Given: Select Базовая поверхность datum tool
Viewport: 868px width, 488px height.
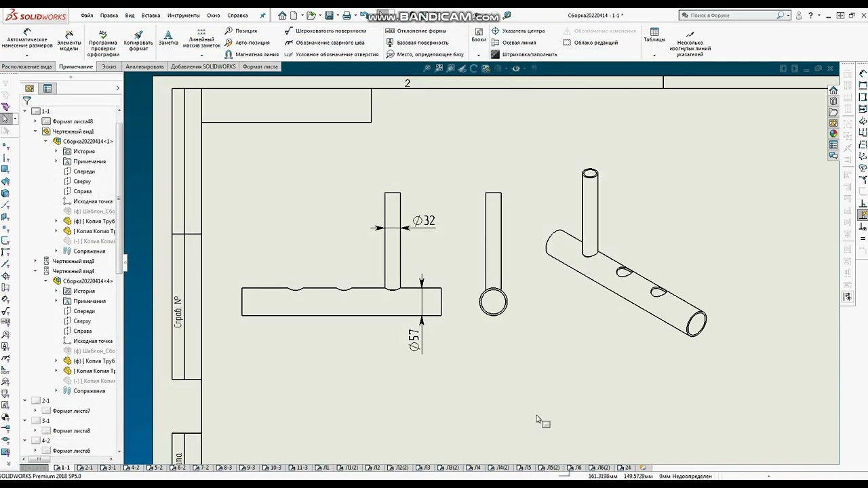Looking at the screenshot, I should [x=417, y=43].
